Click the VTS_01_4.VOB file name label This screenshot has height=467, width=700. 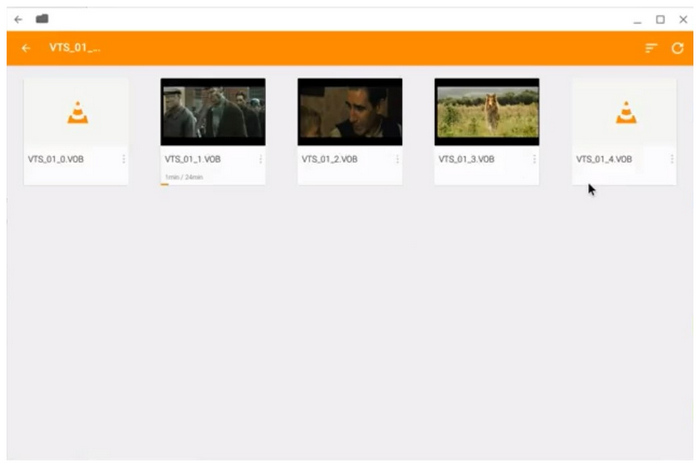(x=603, y=159)
